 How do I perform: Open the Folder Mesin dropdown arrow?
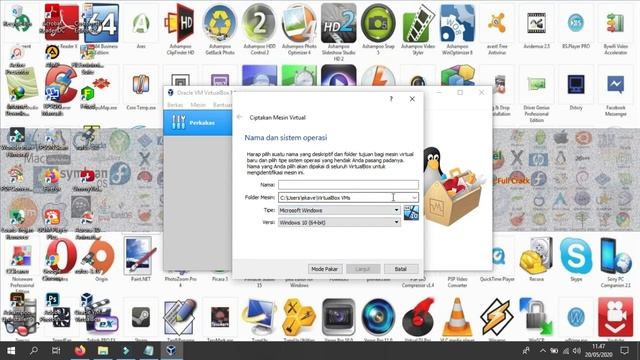[414, 198]
